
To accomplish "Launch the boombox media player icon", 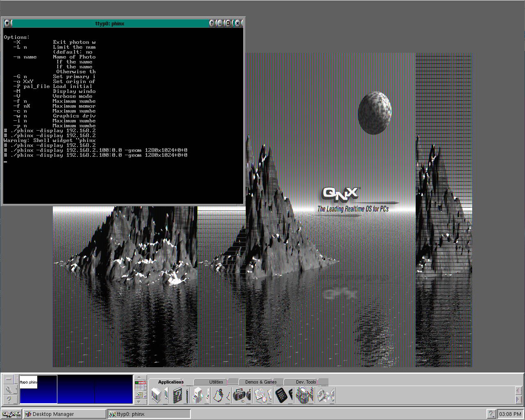I will click(242, 395).
